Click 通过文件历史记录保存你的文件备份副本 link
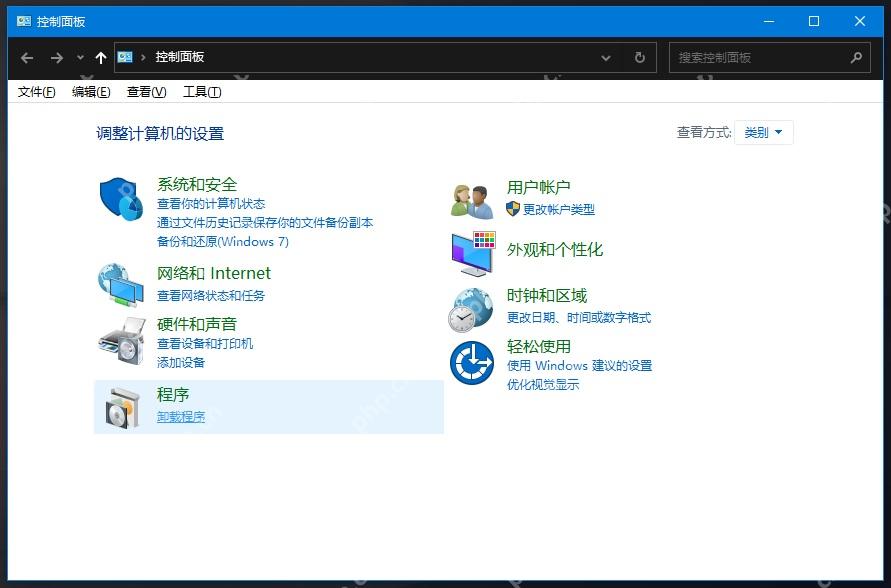Viewport: 891px width, 588px height. point(265,222)
